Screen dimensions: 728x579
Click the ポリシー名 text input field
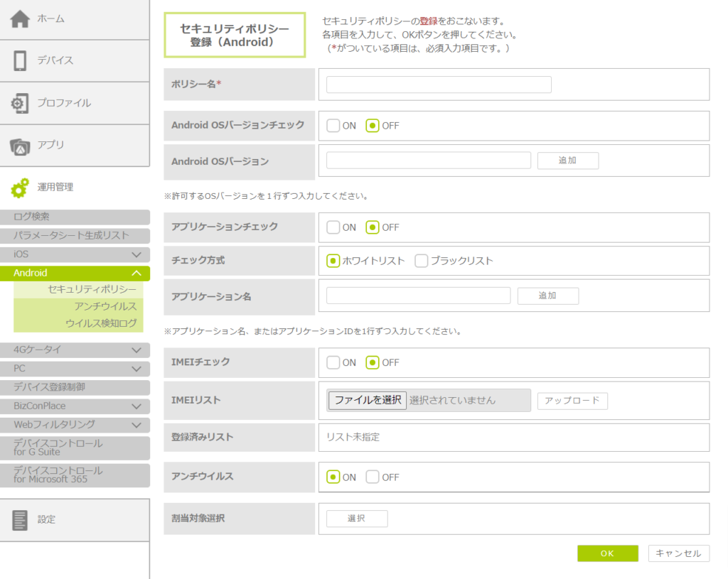(439, 85)
